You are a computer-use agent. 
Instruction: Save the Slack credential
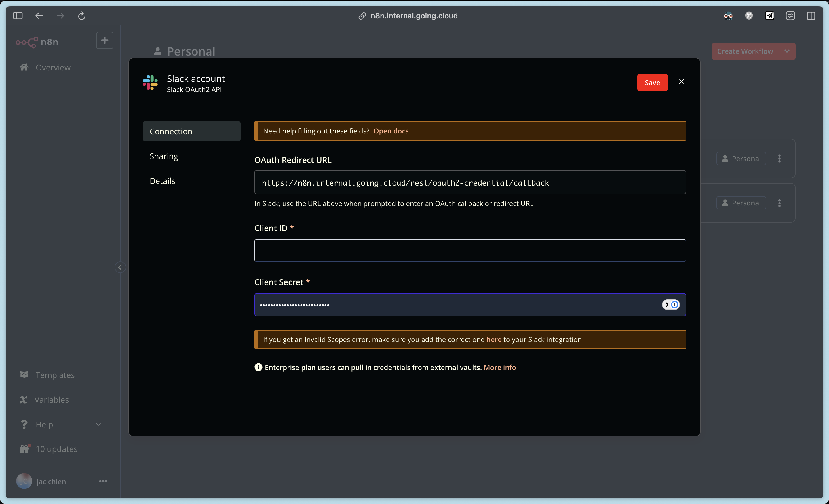coord(652,83)
